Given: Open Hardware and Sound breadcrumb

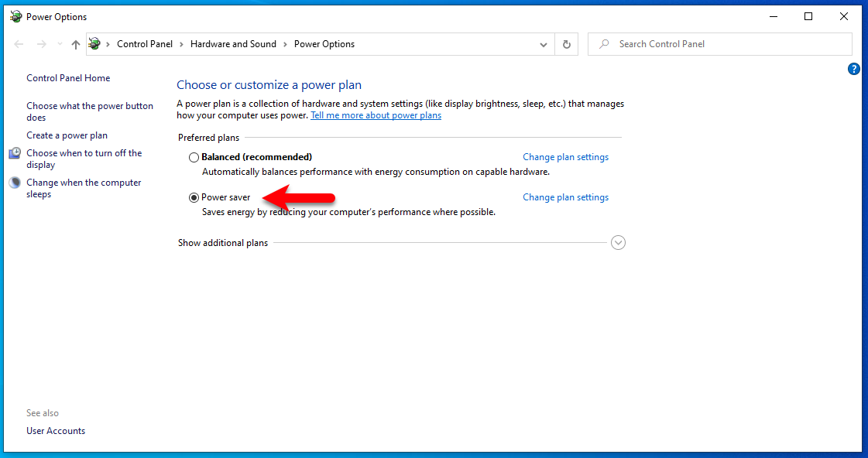Looking at the screenshot, I should click(x=233, y=43).
